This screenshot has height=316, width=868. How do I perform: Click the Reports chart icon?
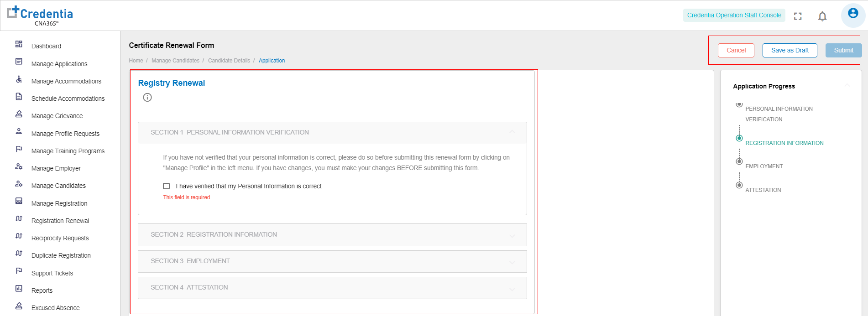[19, 289]
